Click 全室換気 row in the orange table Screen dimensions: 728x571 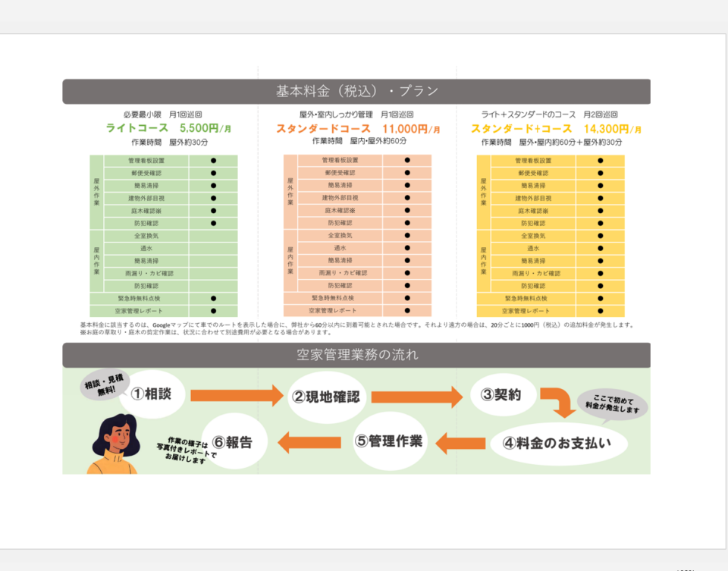coord(340,236)
